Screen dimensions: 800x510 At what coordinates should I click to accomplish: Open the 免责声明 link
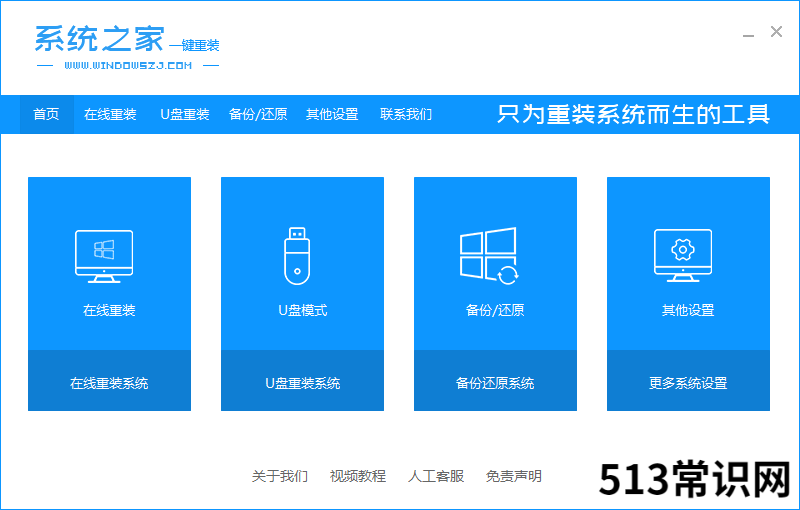pyautogui.click(x=514, y=476)
